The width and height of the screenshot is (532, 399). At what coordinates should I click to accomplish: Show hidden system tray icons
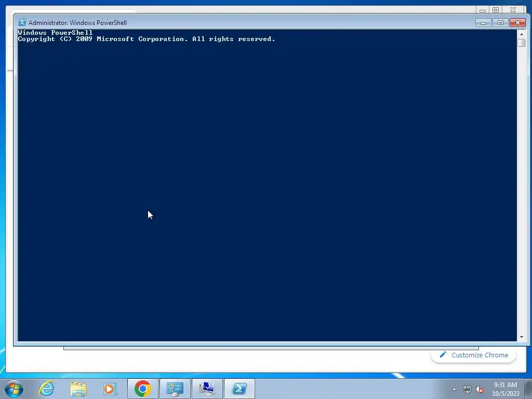[454, 389]
